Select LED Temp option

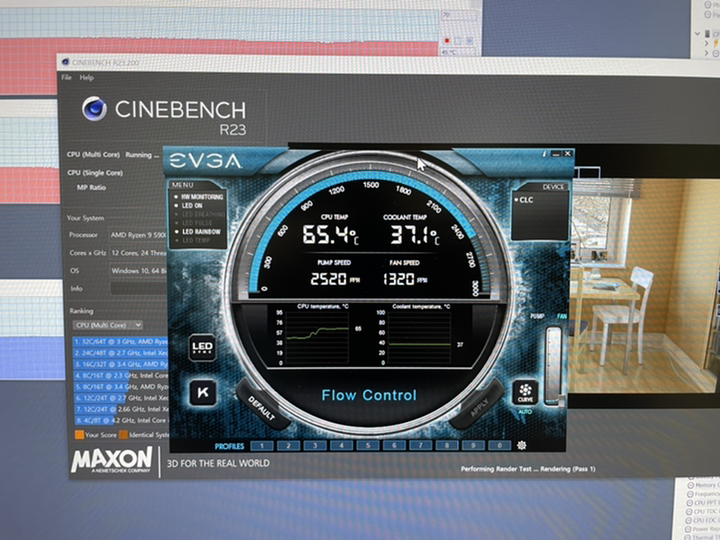(x=192, y=240)
